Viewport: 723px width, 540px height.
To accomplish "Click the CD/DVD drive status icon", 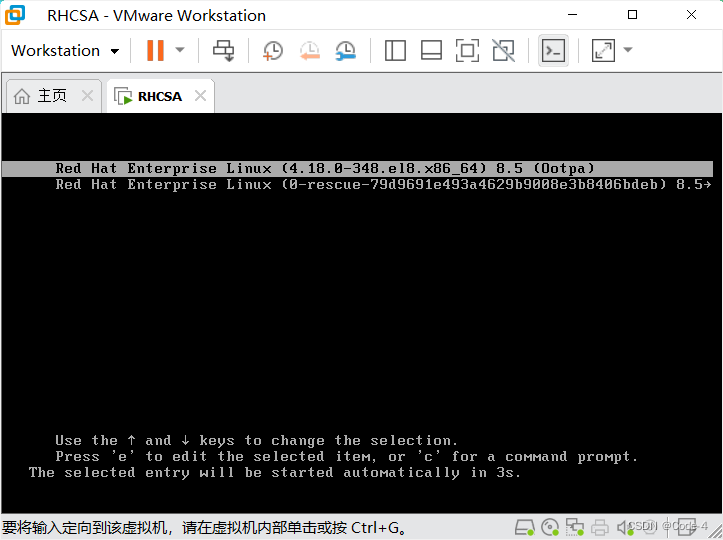I will pyautogui.click(x=550, y=527).
